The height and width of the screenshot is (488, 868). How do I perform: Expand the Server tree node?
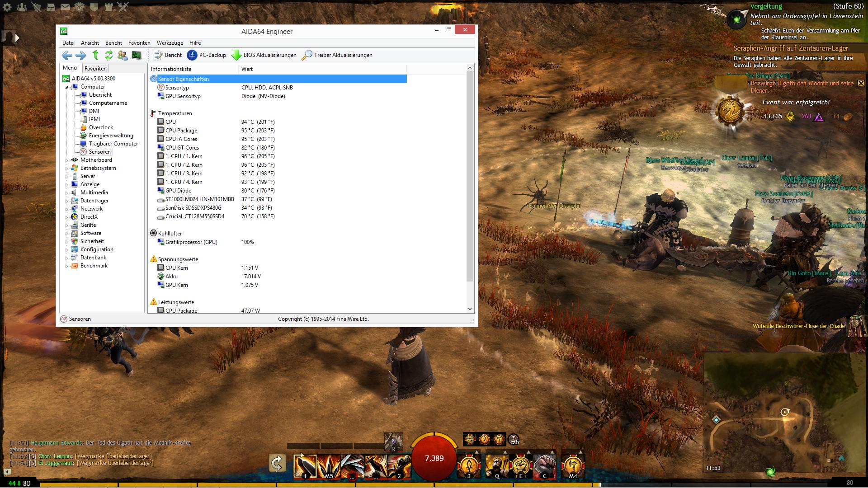point(67,176)
